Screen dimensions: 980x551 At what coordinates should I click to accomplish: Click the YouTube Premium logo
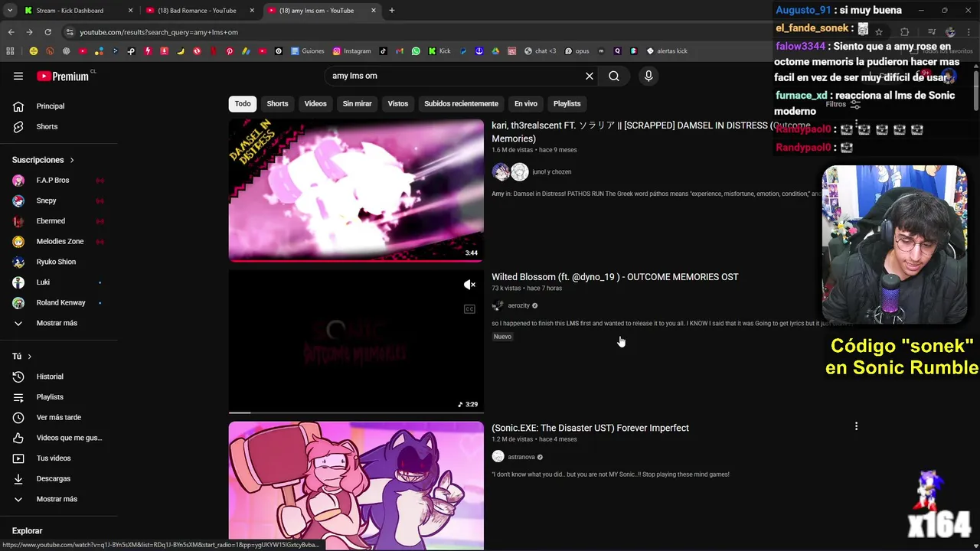point(63,76)
